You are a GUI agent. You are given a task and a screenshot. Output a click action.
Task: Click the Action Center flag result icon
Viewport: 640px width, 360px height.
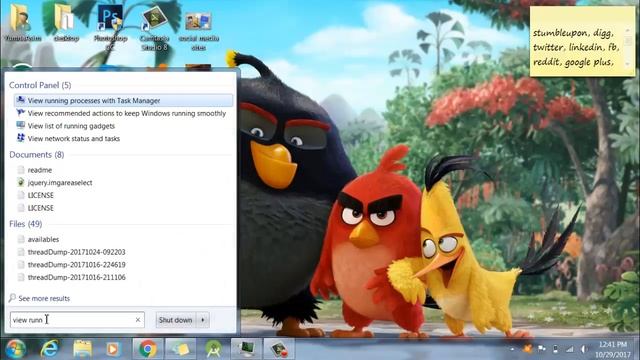[x=20, y=113]
